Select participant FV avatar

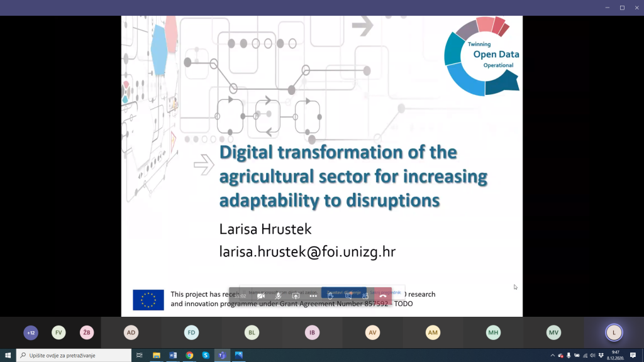click(x=58, y=332)
